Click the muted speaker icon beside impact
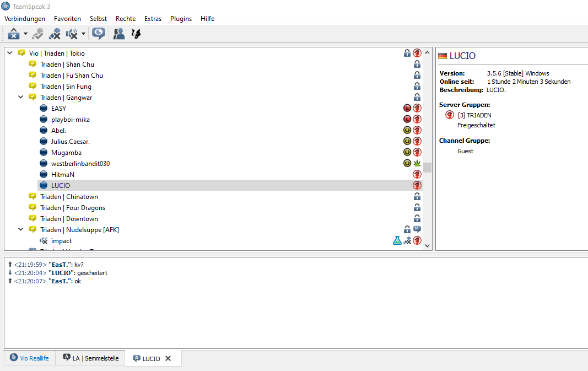The image size is (588, 371). coord(44,241)
